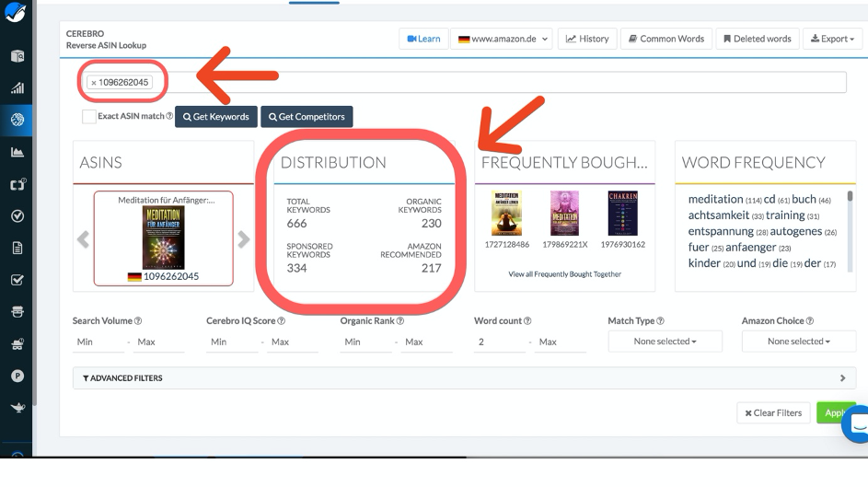This screenshot has height=487, width=868.
Task: Open book thumbnail 179869221X
Action: click(564, 214)
